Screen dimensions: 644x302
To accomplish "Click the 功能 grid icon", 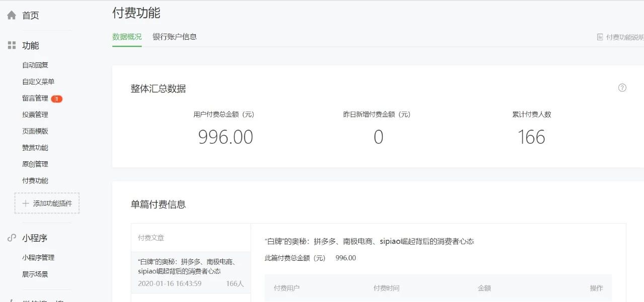I will pos(12,46).
